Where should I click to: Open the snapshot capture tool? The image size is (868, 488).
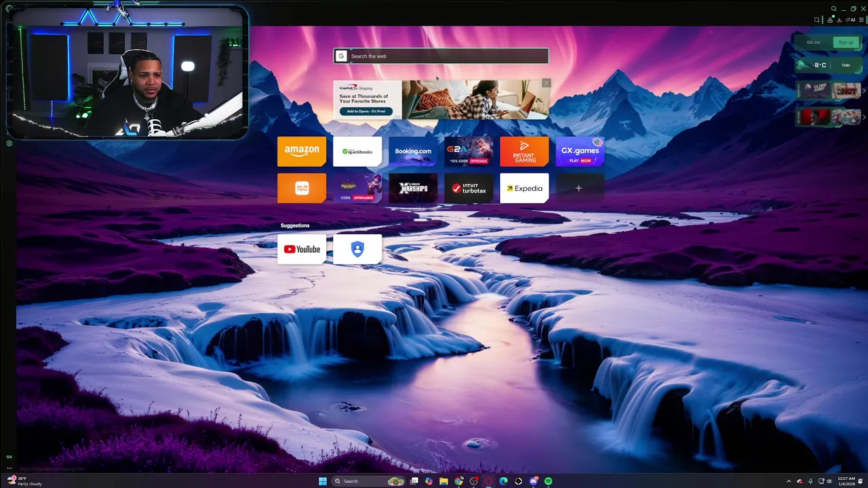point(817,20)
